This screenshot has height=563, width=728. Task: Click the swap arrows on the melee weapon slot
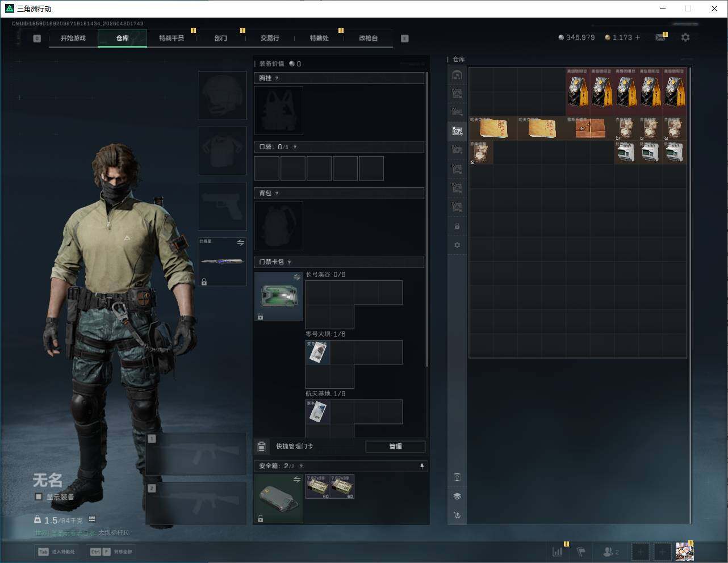[x=240, y=243]
